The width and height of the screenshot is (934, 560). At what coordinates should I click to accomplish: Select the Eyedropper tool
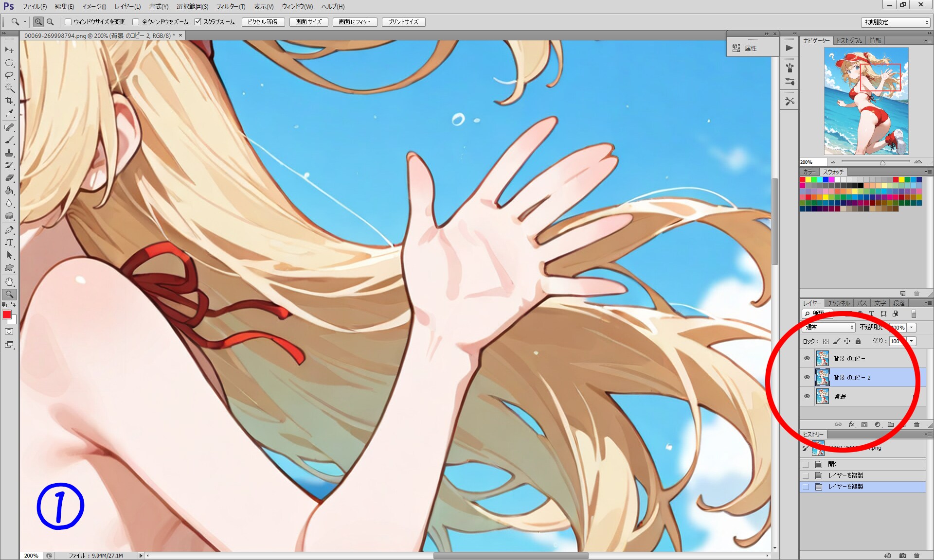pyautogui.click(x=9, y=113)
